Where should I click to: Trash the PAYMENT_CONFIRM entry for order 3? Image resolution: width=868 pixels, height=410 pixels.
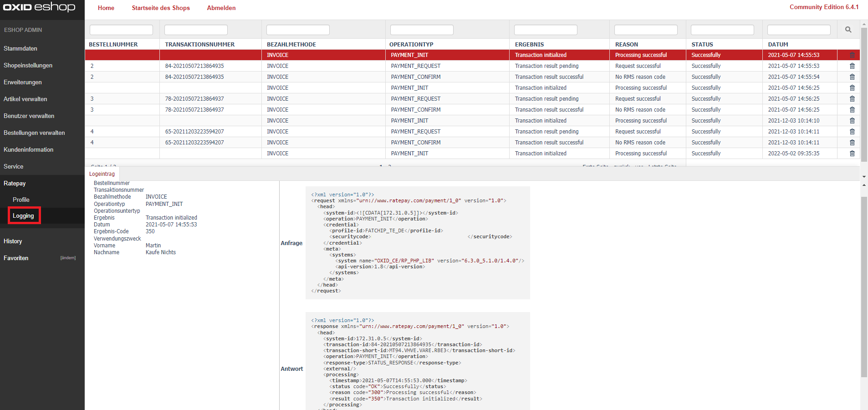coord(852,110)
